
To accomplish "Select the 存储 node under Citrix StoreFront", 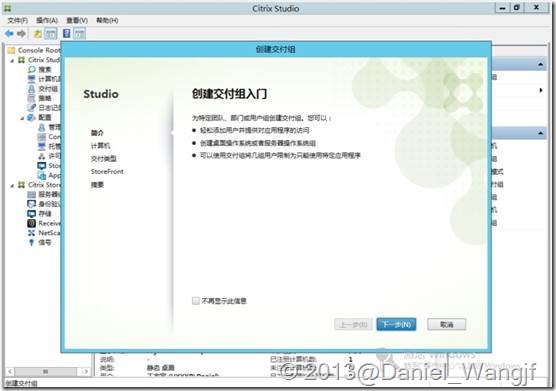I will pos(39,213).
